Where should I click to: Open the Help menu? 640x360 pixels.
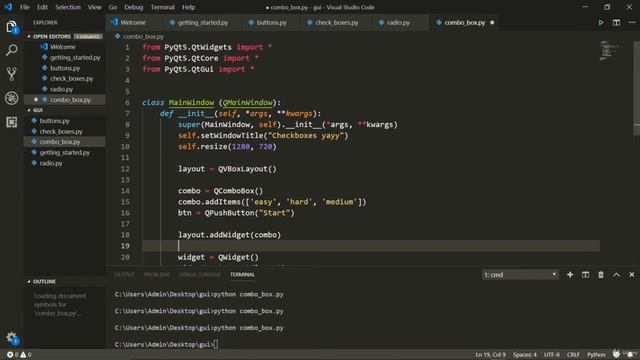189,7
